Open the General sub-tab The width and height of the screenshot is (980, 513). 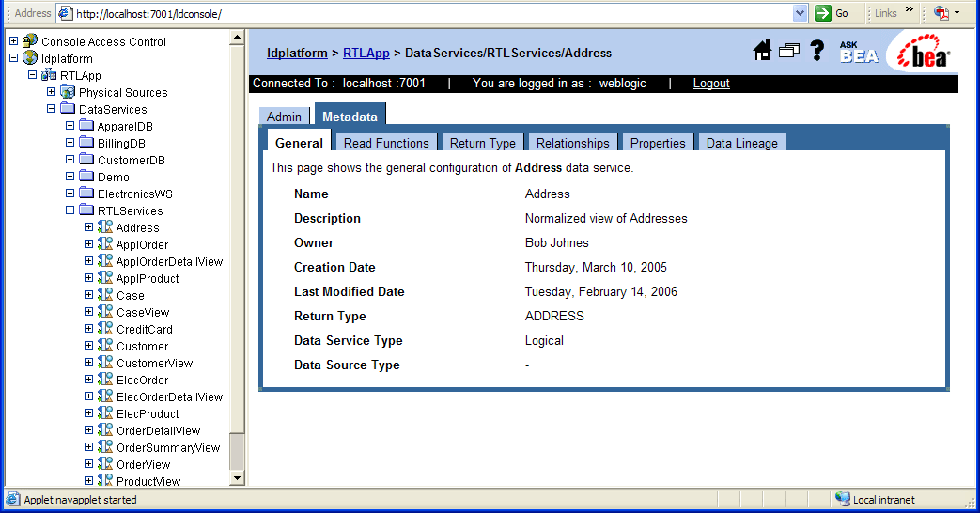(x=300, y=143)
